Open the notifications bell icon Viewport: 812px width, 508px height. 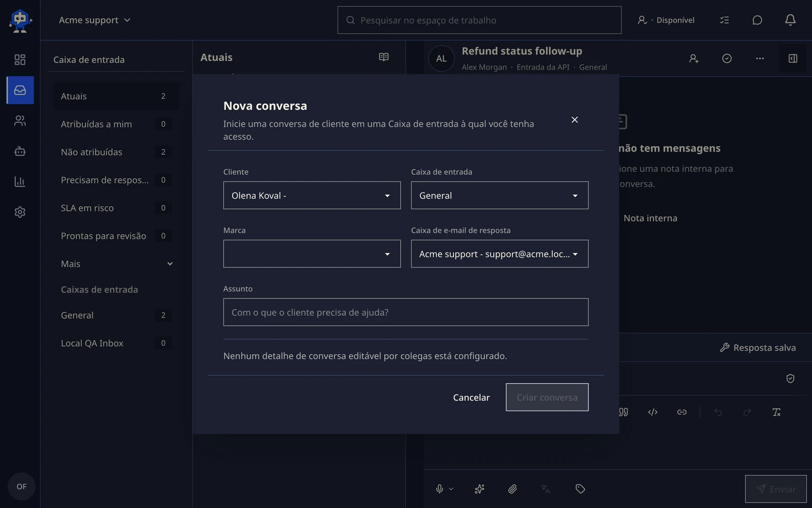[790, 20]
